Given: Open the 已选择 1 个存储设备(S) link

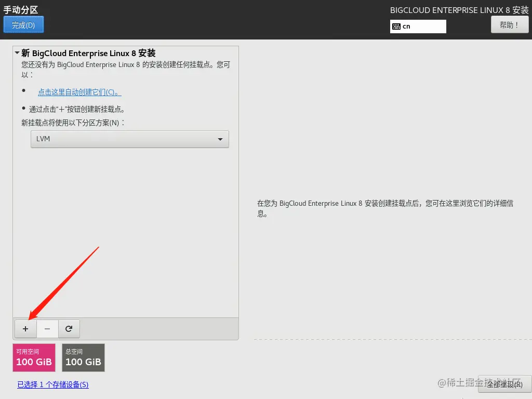Looking at the screenshot, I should [53, 384].
